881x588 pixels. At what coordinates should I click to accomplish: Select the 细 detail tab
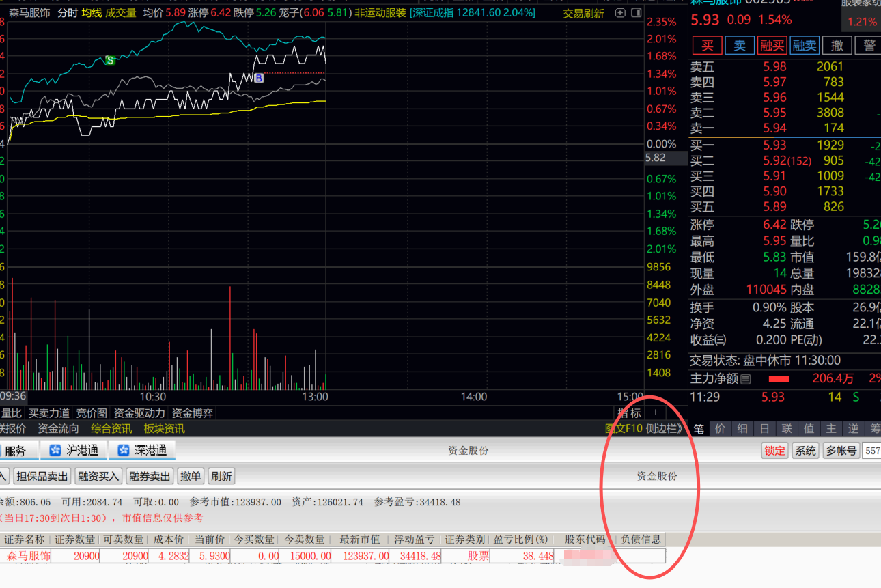point(742,429)
